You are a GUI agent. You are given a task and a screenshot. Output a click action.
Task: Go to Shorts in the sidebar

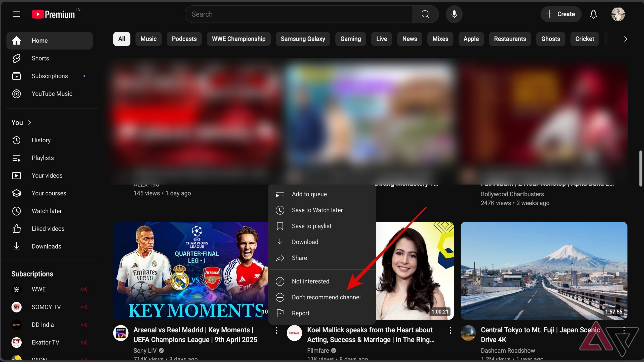tap(50, 58)
